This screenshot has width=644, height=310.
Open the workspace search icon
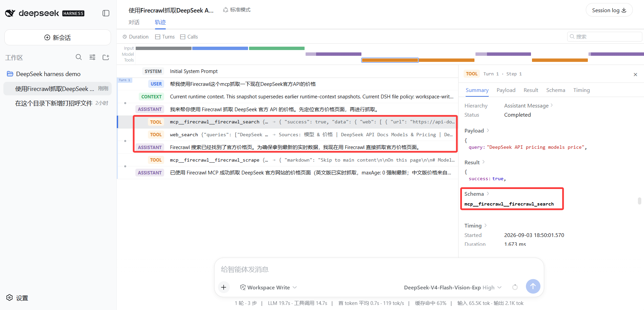point(79,57)
